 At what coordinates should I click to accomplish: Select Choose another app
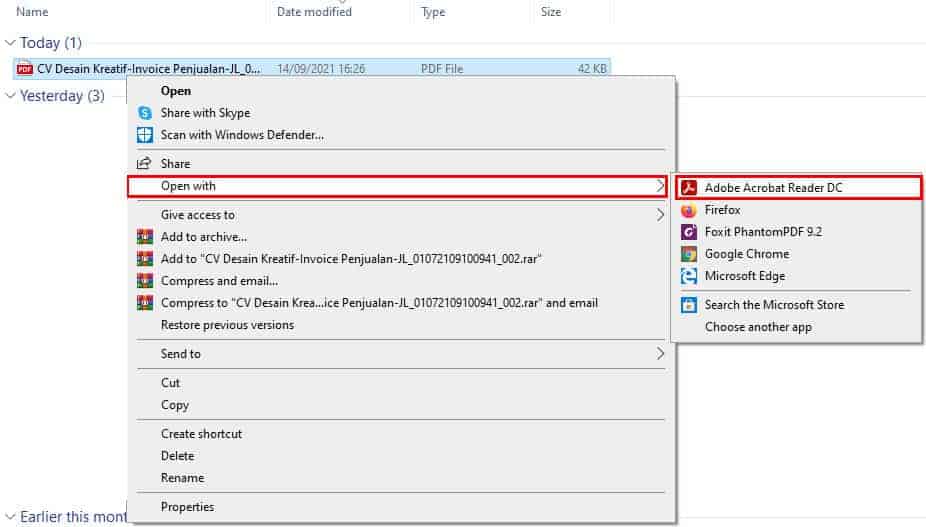pos(758,327)
